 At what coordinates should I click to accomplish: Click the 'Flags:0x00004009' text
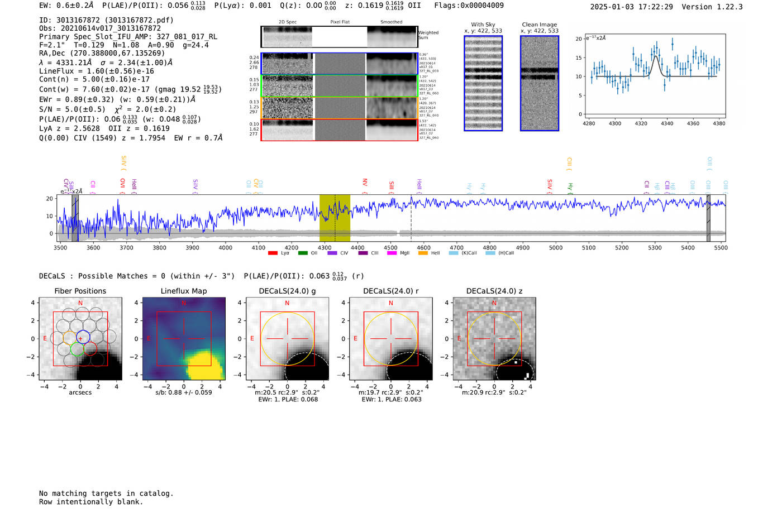coord(469,6)
